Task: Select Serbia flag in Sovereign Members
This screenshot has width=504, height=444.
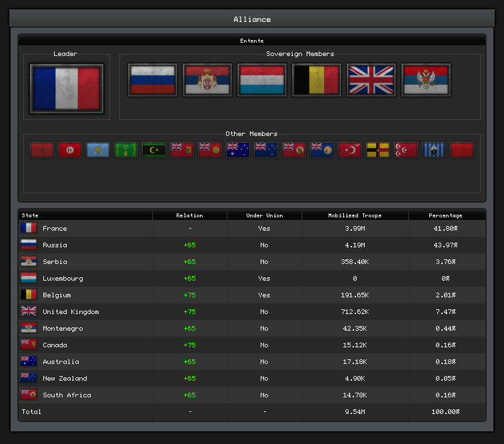Action: tap(207, 80)
